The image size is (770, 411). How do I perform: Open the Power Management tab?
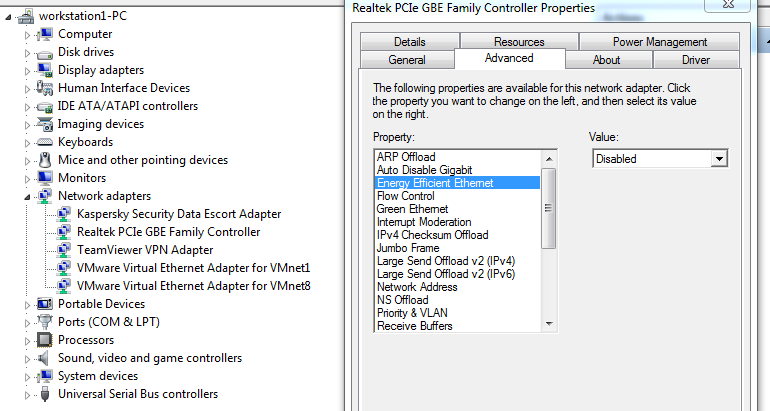pos(660,42)
